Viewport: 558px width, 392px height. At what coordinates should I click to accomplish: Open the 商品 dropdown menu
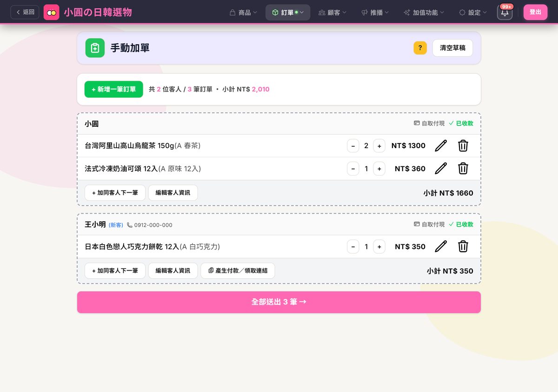[243, 13]
